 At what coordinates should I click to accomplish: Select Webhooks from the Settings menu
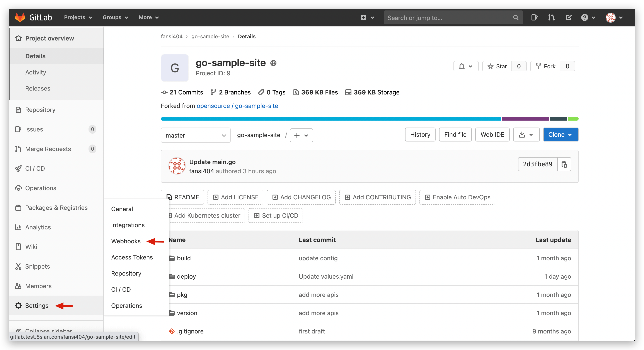(126, 241)
